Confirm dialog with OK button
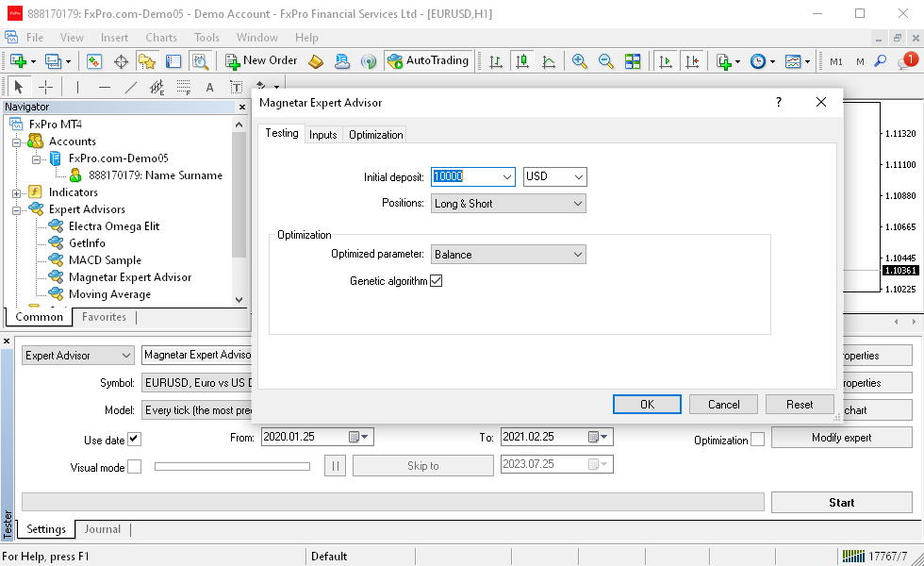Screen dimensions: 924x566 pos(647,405)
